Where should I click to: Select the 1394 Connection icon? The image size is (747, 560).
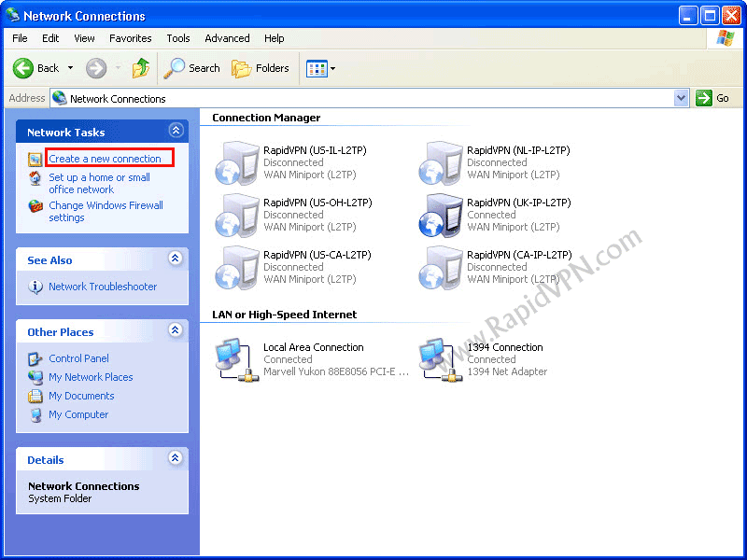pos(440,359)
